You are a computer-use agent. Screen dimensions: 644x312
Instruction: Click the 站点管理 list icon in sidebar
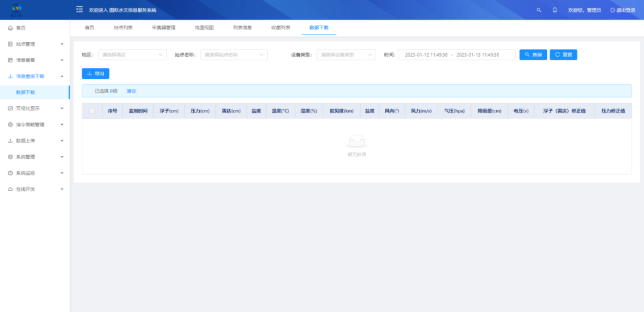(11, 44)
